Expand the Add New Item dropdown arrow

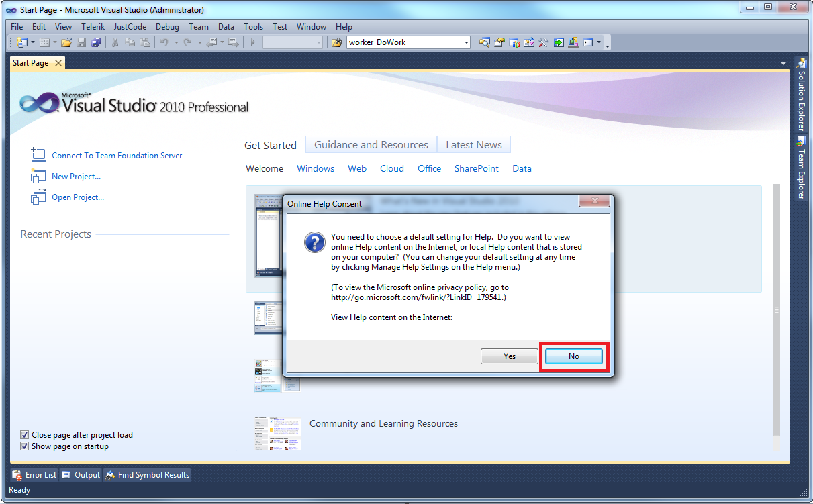point(55,42)
